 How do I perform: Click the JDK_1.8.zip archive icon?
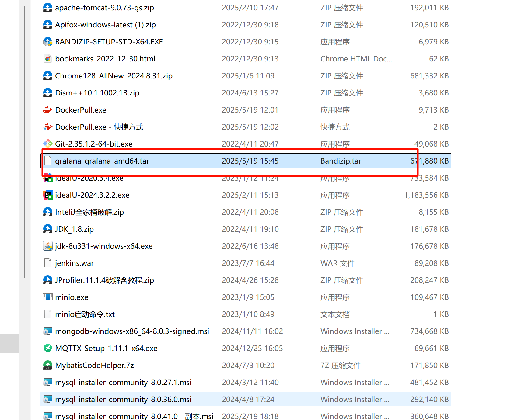48,229
